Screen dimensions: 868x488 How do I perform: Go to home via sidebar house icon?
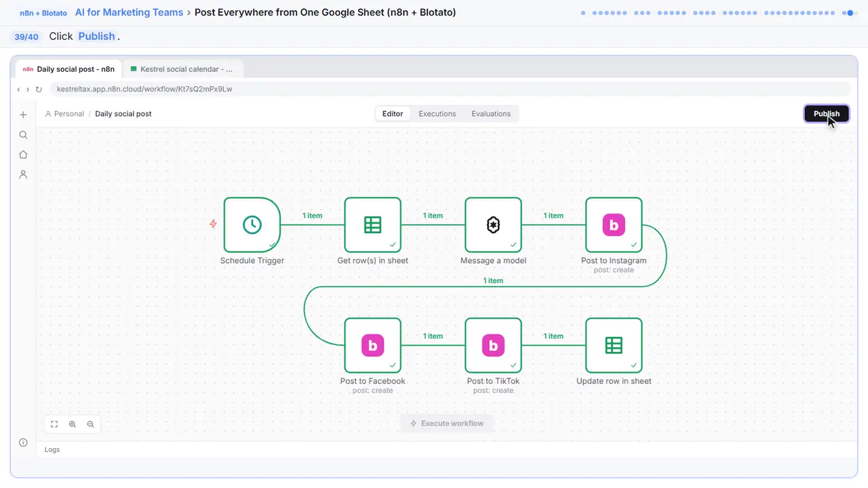pos(23,155)
